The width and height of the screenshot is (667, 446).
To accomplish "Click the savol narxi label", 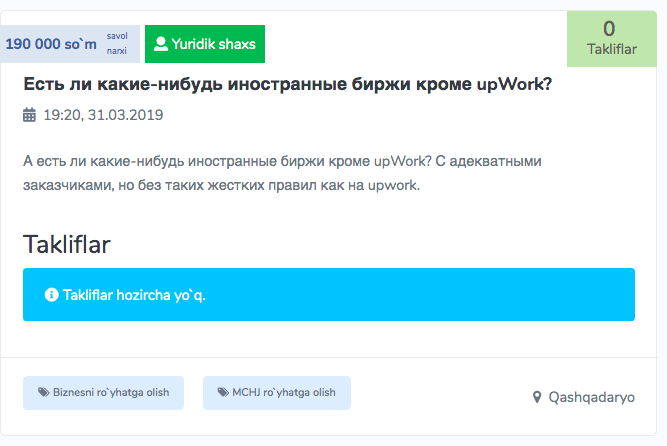I will click(x=117, y=42).
